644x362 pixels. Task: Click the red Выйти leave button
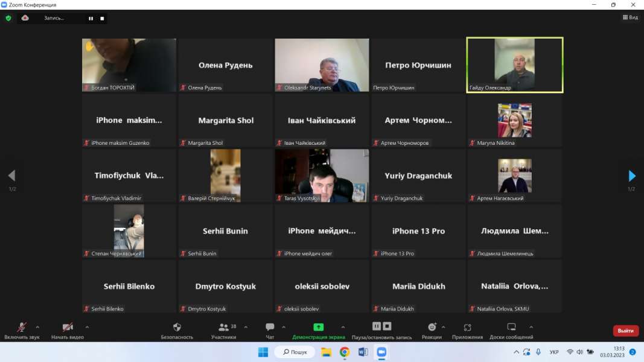(x=625, y=331)
